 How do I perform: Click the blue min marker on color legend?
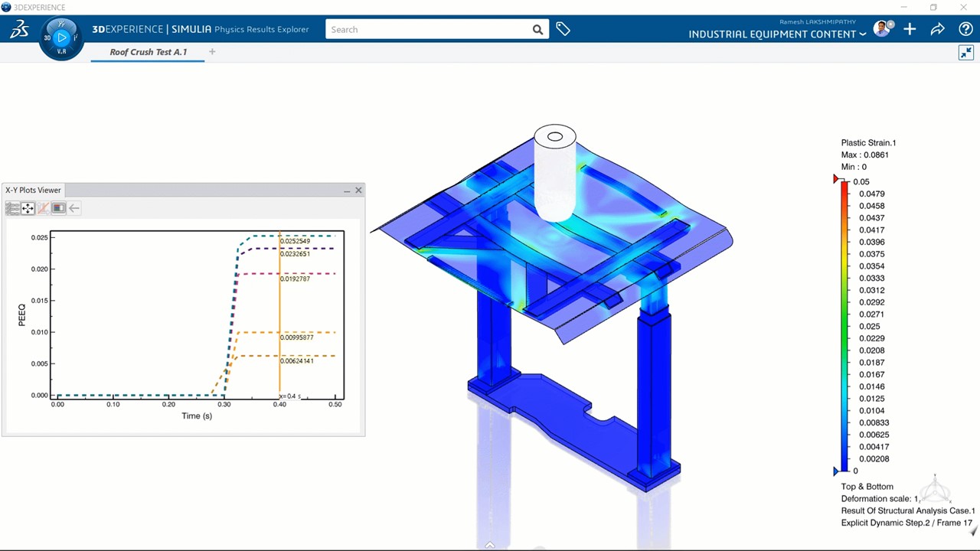[x=836, y=471]
